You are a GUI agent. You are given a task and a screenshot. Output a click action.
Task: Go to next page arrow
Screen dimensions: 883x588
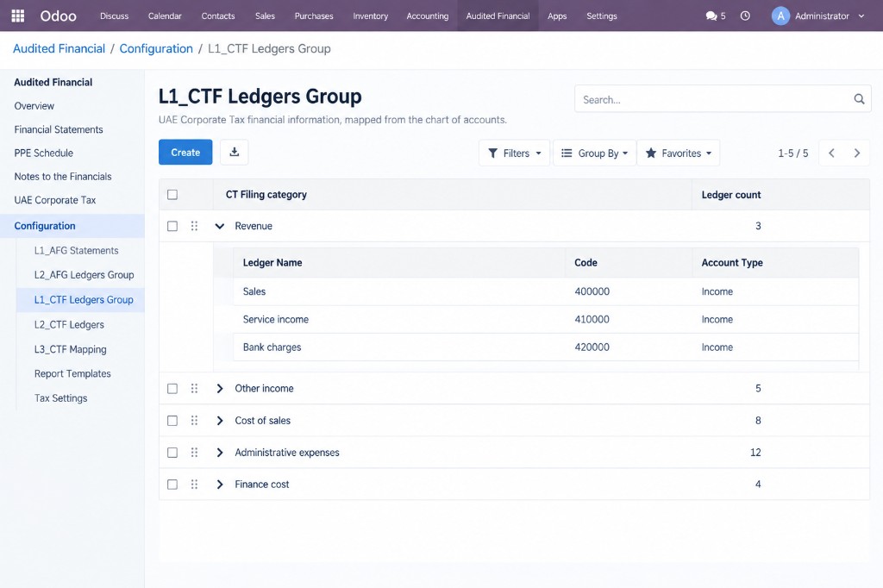(x=856, y=153)
